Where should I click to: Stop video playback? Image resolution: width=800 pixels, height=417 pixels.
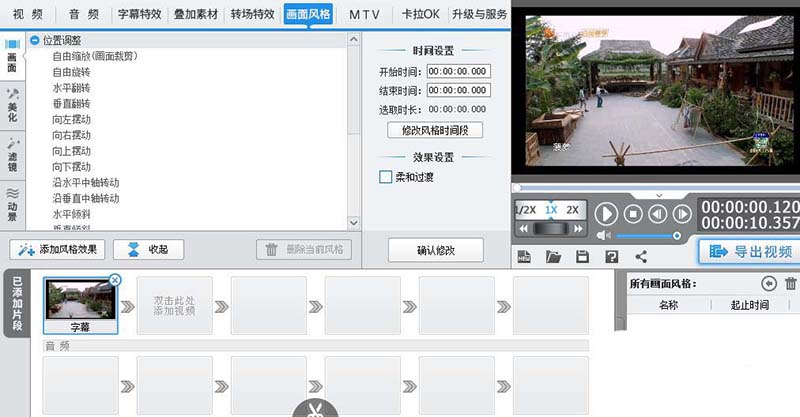(632, 213)
